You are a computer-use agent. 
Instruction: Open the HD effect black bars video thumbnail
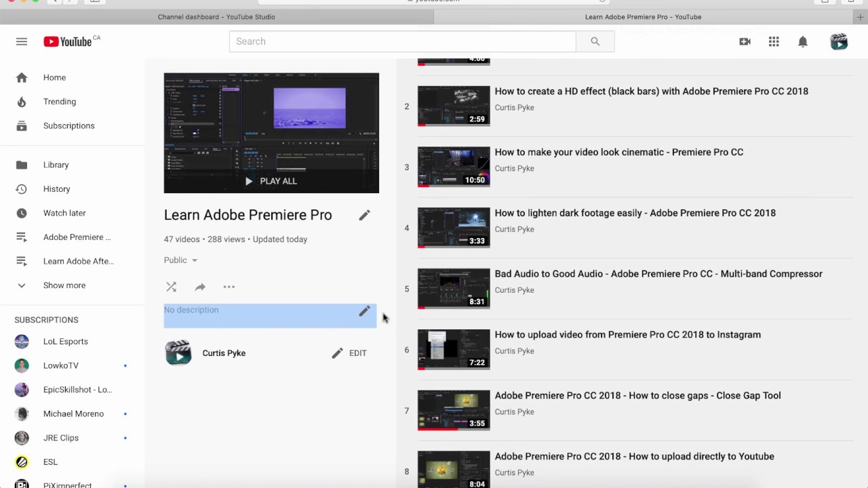(x=454, y=106)
